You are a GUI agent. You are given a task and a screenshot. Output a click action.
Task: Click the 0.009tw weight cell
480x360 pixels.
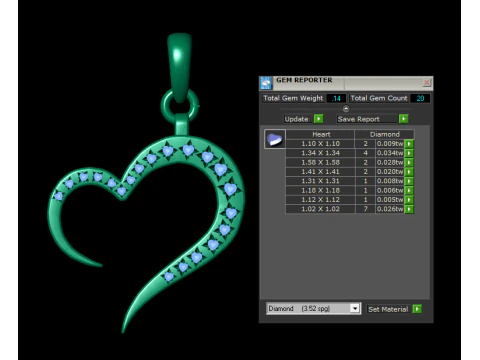tap(390, 144)
